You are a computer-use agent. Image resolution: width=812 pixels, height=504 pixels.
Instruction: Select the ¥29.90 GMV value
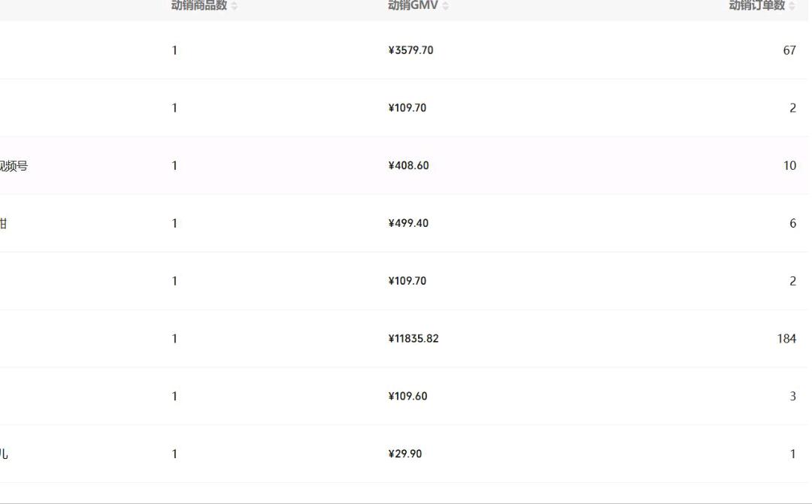pyautogui.click(x=405, y=454)
